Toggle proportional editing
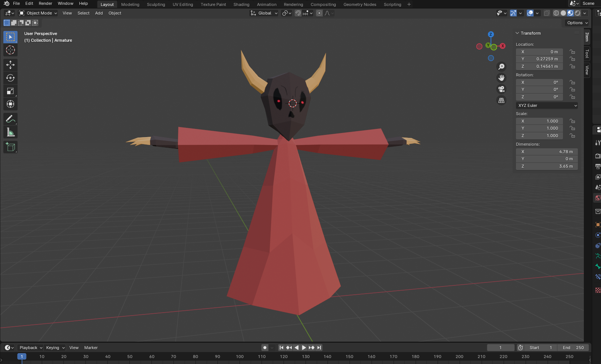601x364 pixels. [x=319, y=13]
